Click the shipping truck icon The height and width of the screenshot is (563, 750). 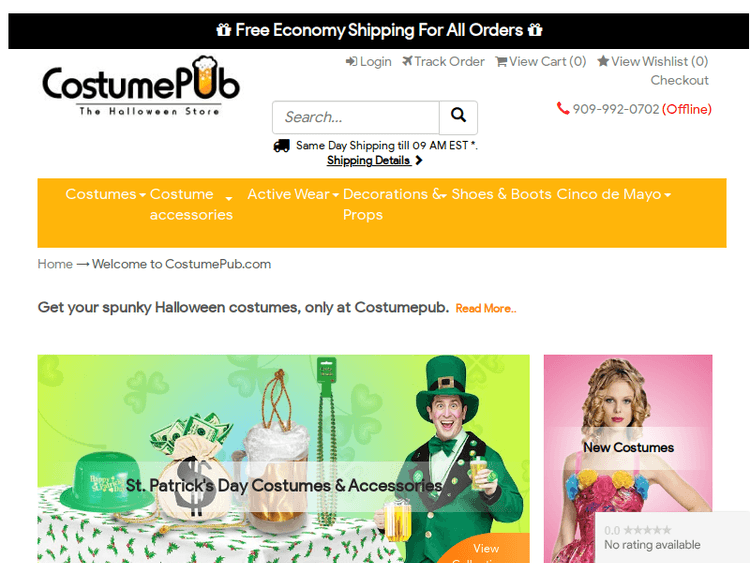[x=281, y=145]
